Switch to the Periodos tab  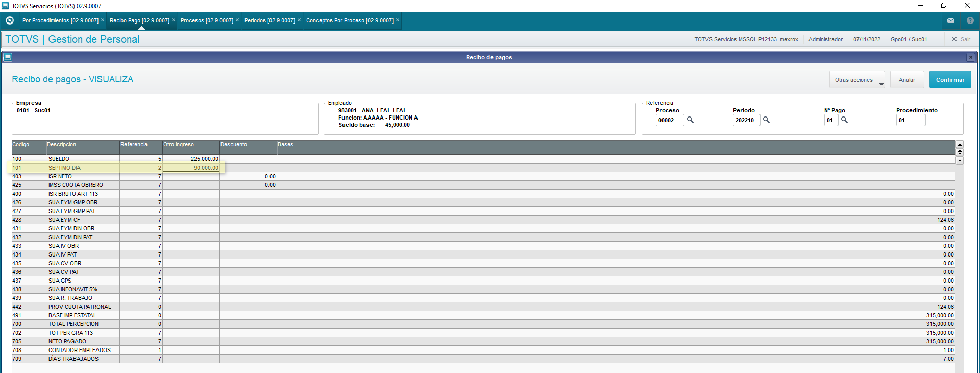click(x=269, y=20)
